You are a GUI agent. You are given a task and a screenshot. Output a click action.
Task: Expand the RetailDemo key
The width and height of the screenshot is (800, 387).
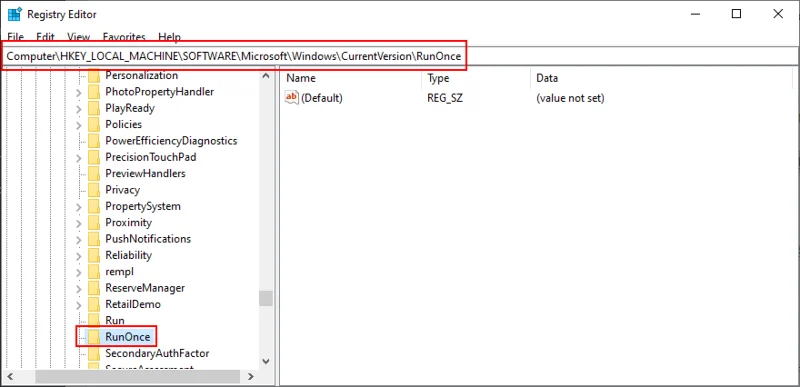pyautogui.click(x=79, y=304)
